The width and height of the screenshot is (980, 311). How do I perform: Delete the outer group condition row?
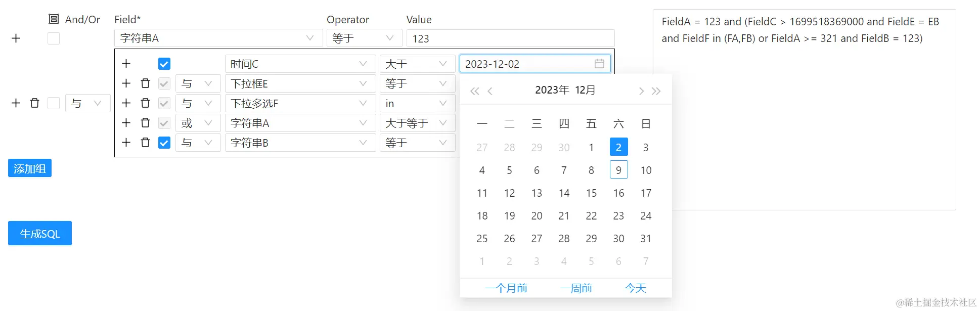(35, 103)
